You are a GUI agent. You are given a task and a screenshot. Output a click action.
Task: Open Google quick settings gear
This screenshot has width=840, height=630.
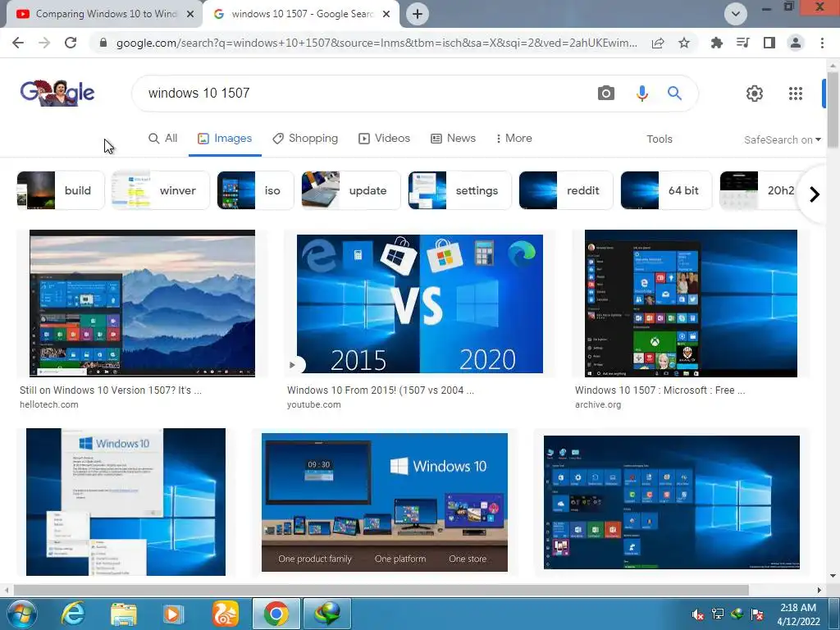(755, 94)
